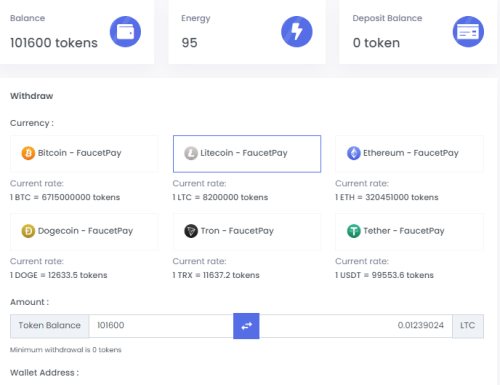Click the LTC amount field showing 0.01239024
500x385 pixels.
356,326
